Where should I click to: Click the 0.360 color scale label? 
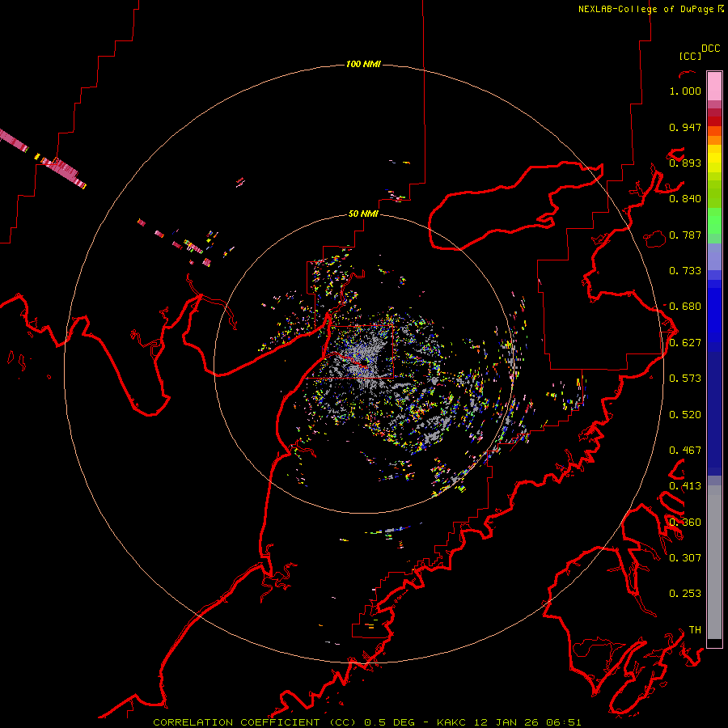pyautogui.click(x=685, y=523)
